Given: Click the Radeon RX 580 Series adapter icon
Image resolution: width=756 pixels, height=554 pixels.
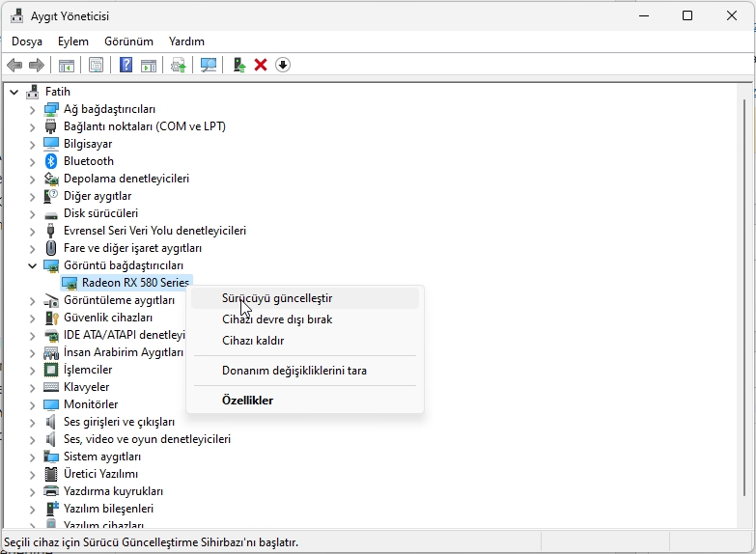Looking at the screenshot, I should coord(70,283).
